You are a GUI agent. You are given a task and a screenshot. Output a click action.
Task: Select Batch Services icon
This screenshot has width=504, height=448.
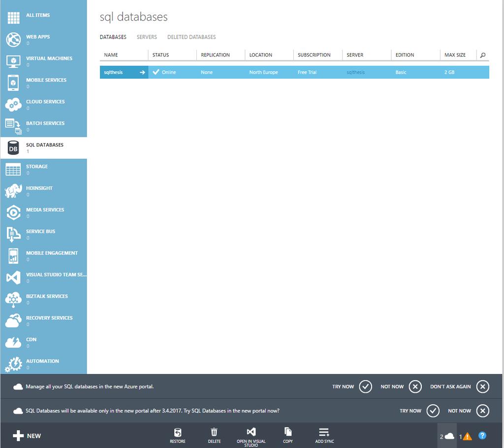(13, 126)
